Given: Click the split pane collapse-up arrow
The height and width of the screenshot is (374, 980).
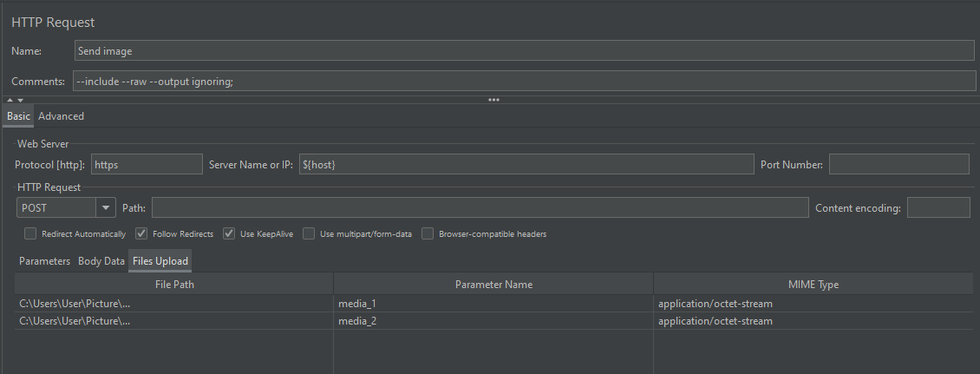Looking at the screenshot, I should [10, 101].
